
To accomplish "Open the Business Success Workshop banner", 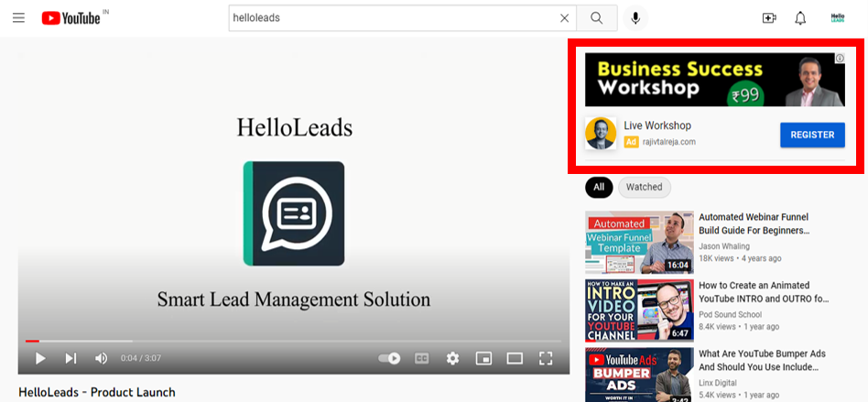I will point(715,80).
